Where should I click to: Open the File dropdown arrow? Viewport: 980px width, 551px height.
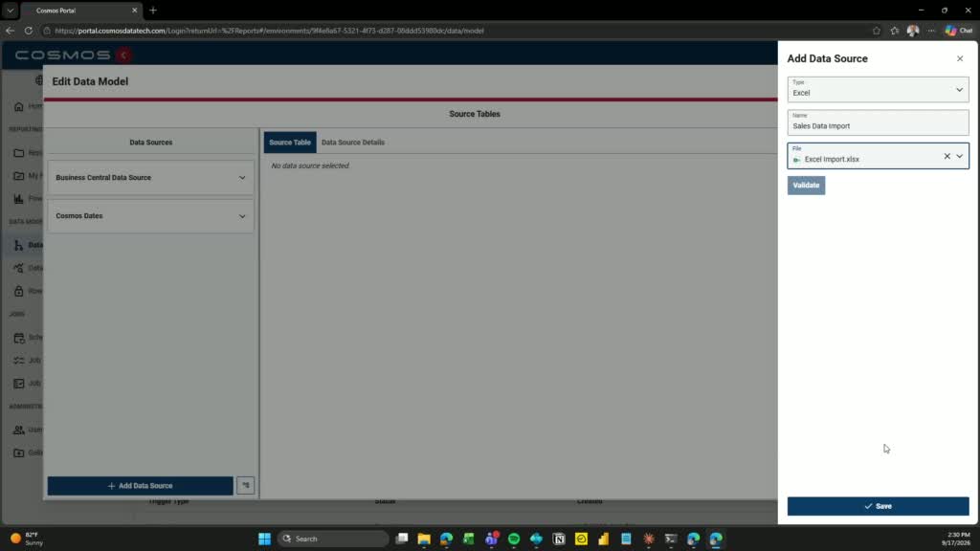[x=959, y=156]
